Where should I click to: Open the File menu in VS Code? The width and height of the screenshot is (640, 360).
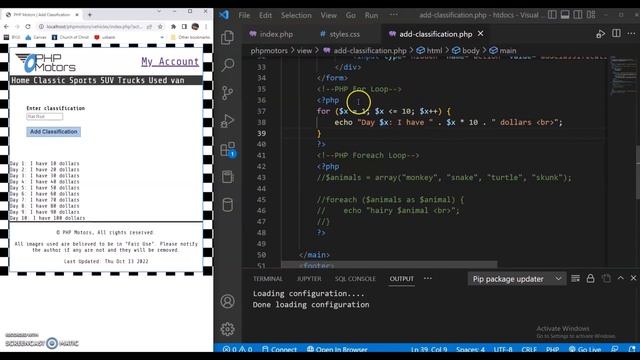tap(244, 15)
